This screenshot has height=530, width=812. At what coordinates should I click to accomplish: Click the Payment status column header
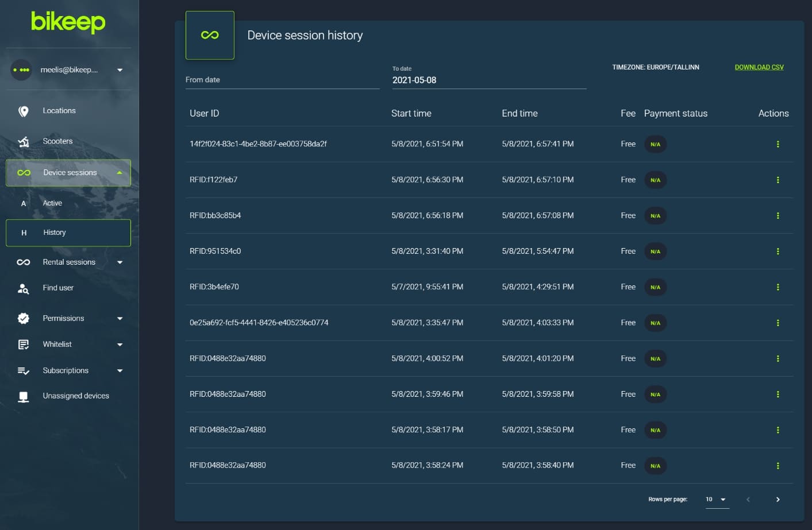(676, 113)
